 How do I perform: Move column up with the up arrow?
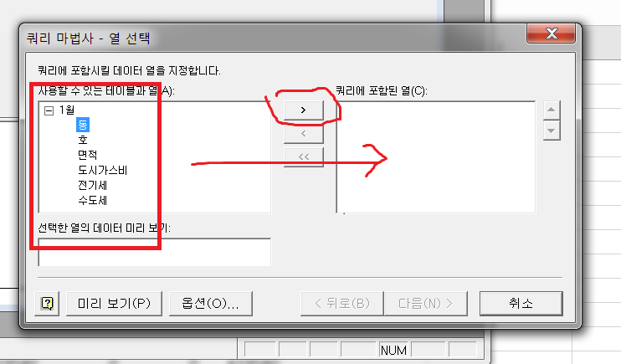coord(552,110)
